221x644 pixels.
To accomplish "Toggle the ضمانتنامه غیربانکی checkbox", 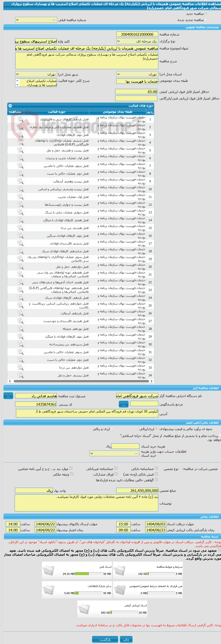I will tap(116, 468).
